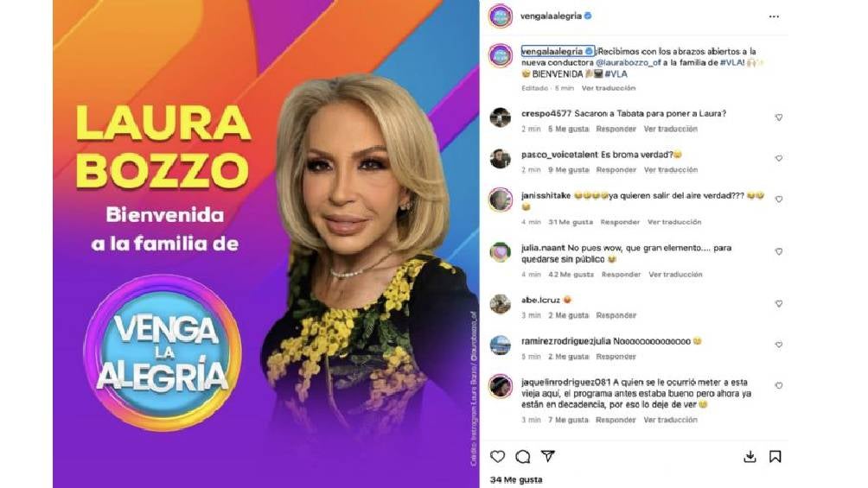Like janisshitake's comment with the heart
Viewport: 868px width, 488px height.
click(778, 200)
